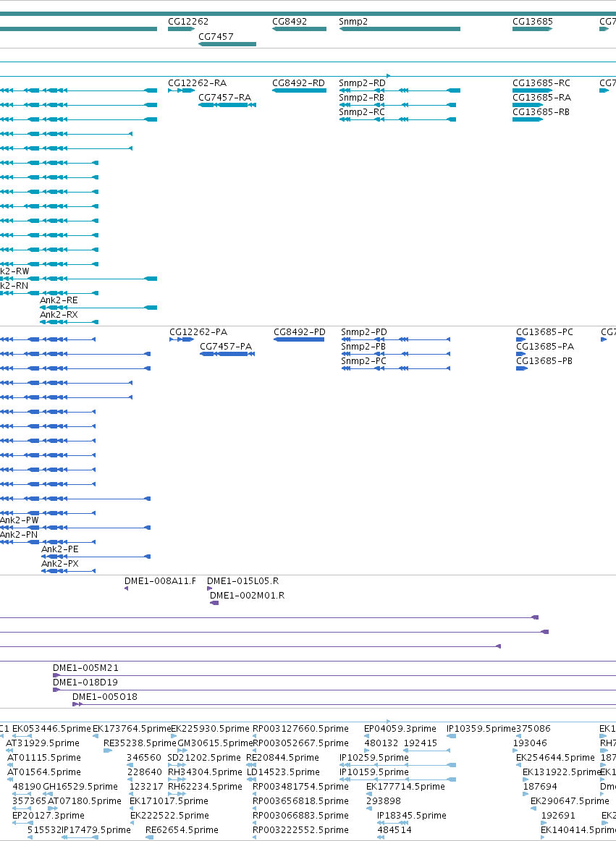Click transcript CG13685-RA
Image resolution: width=616 pixels, height=841 pixels.
[541, 98]
